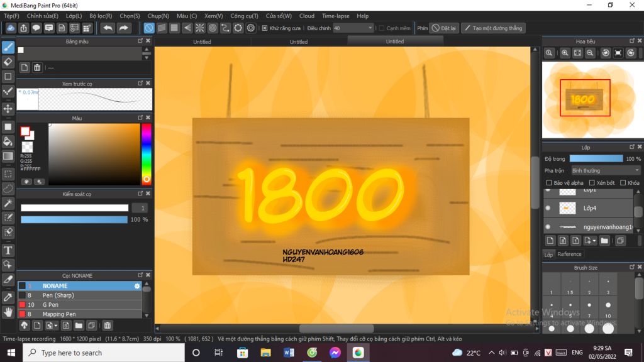Fit canvas to window in navigator
The height and width of the screenshot is (362, 644).
click(577, 53)
